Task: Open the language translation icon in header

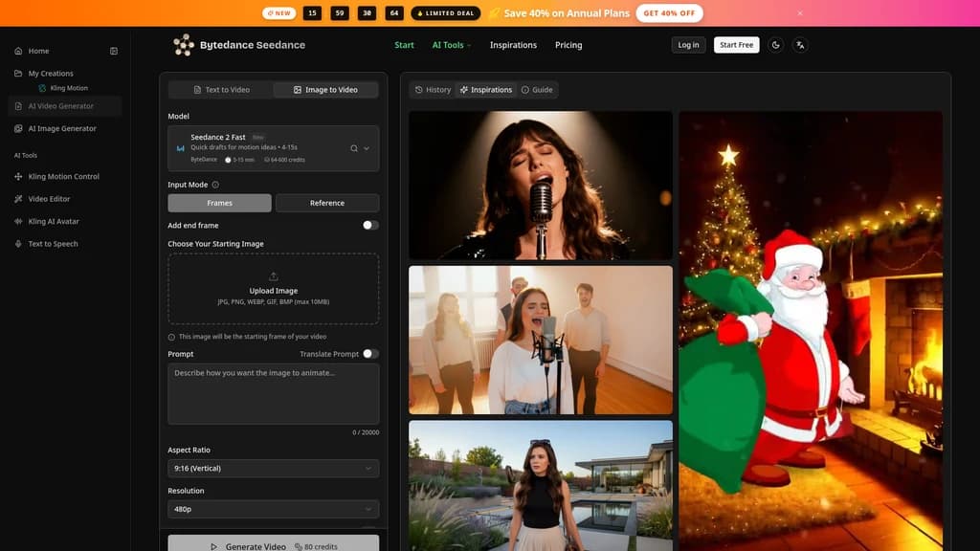Action: 800,45
